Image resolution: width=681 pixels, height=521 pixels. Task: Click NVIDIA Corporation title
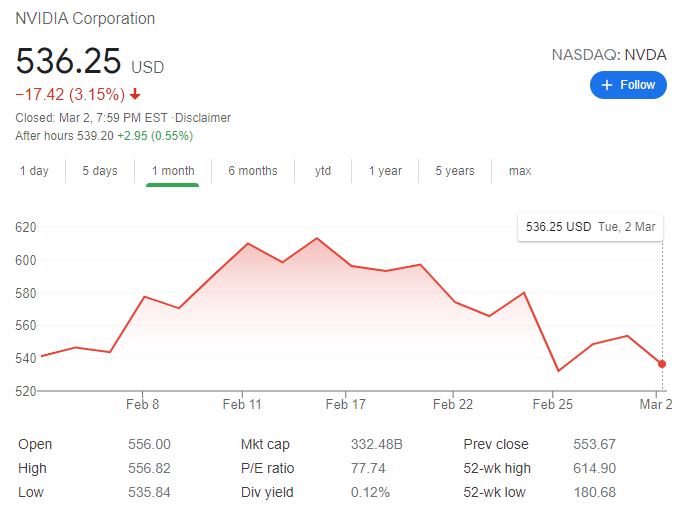(x=85, y=19)
